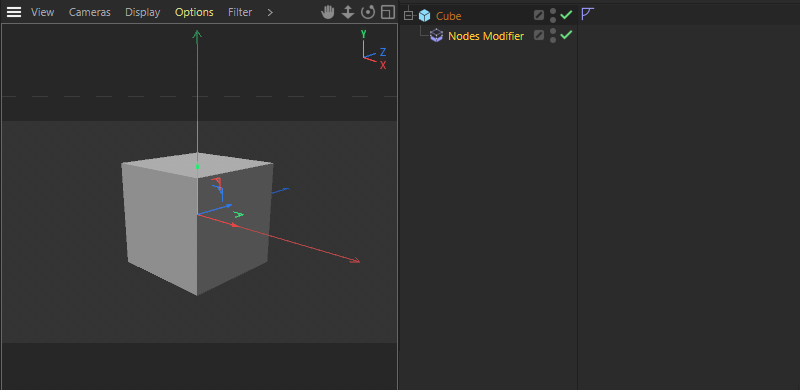The image size is (800, 390).
Task: Click the hand pan-view icon
Action: 328,12
